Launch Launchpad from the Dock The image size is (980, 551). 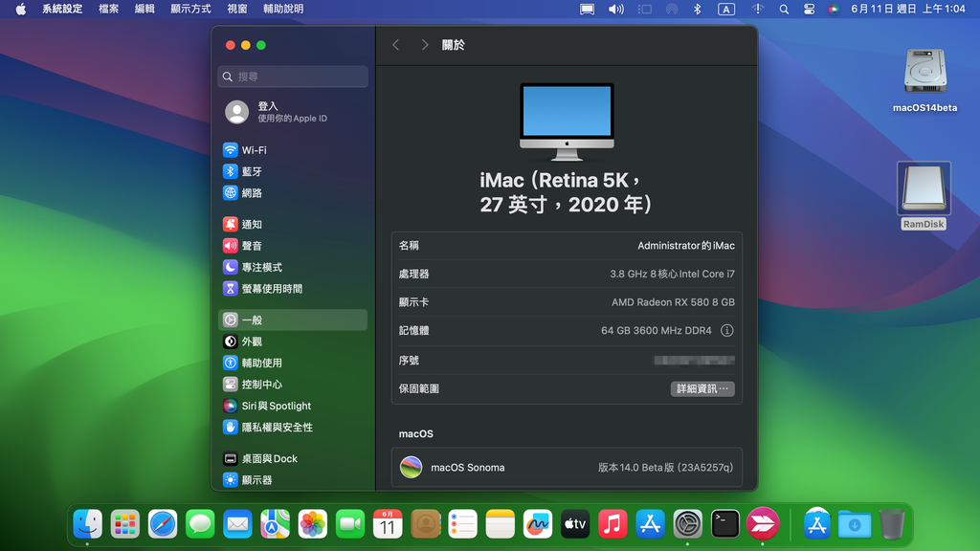pyautogui.click(x=125, y=524)
